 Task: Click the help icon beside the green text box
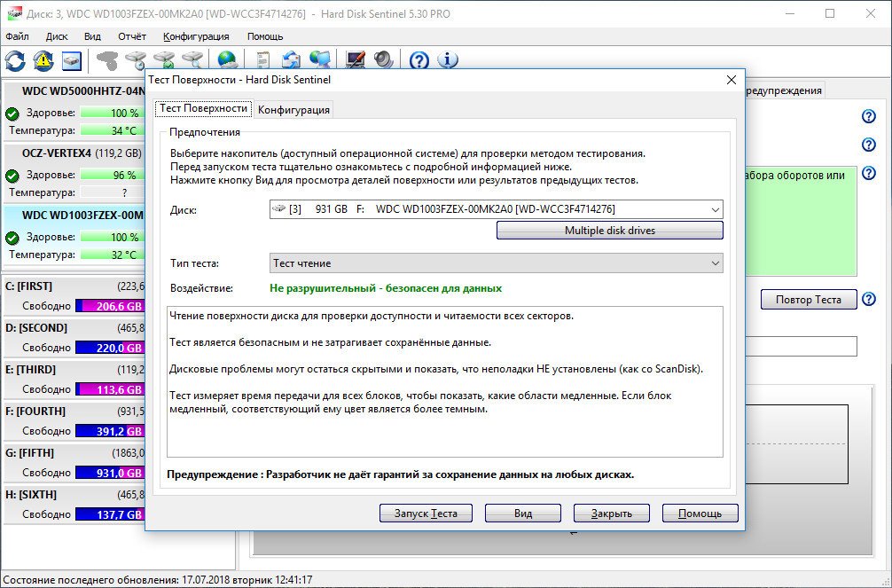pos(869,173)
